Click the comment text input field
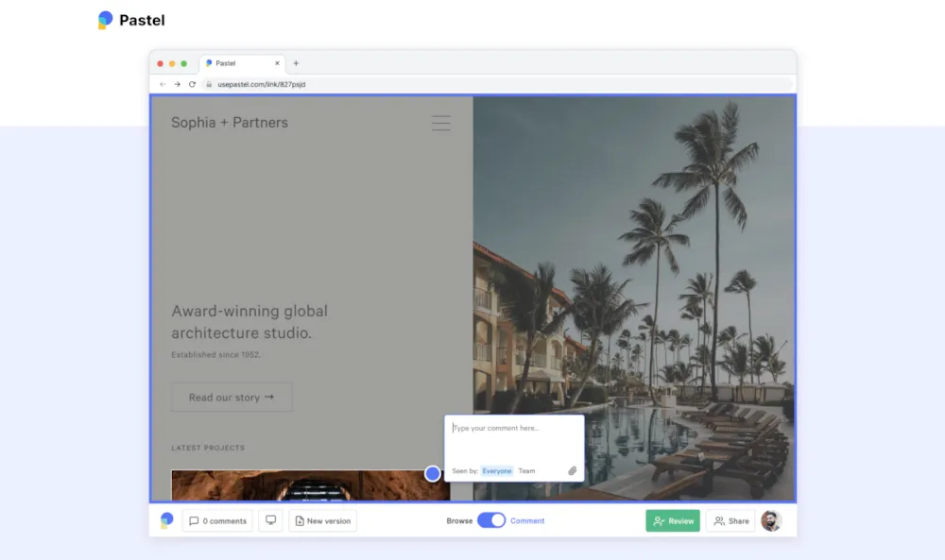The image size is (945, 560). pos(513,439)
